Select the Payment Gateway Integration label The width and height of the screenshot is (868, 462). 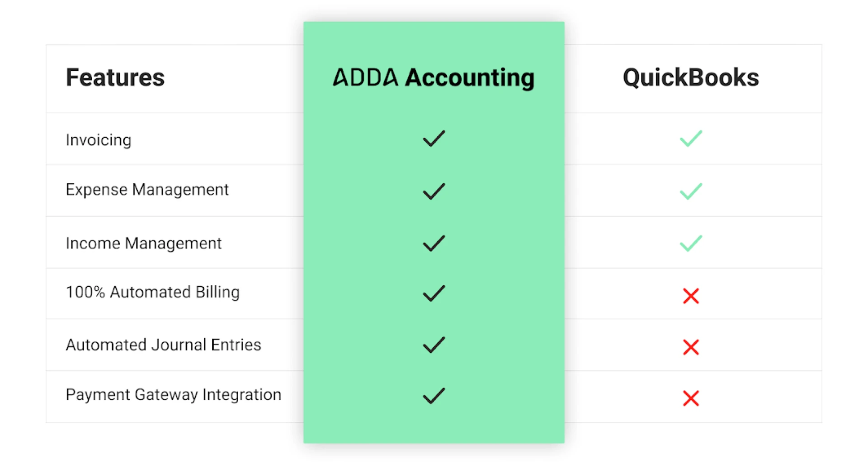coord(174,395)
